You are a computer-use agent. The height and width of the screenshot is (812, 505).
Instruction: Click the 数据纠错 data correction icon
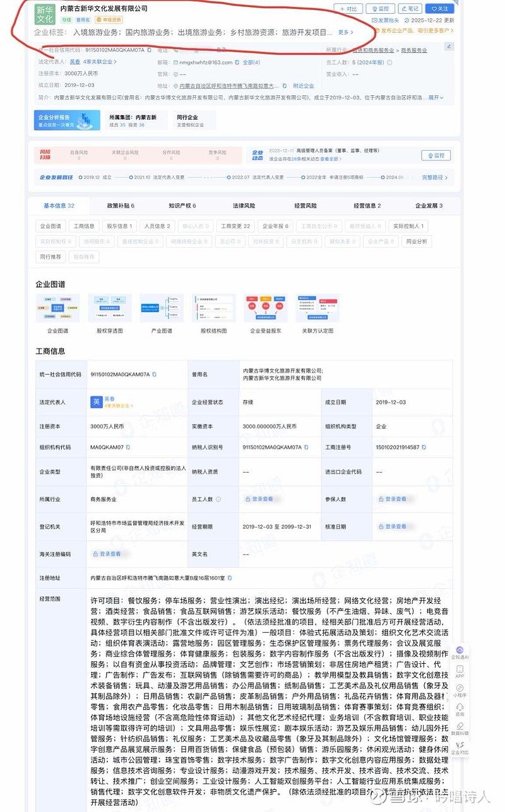460,726
